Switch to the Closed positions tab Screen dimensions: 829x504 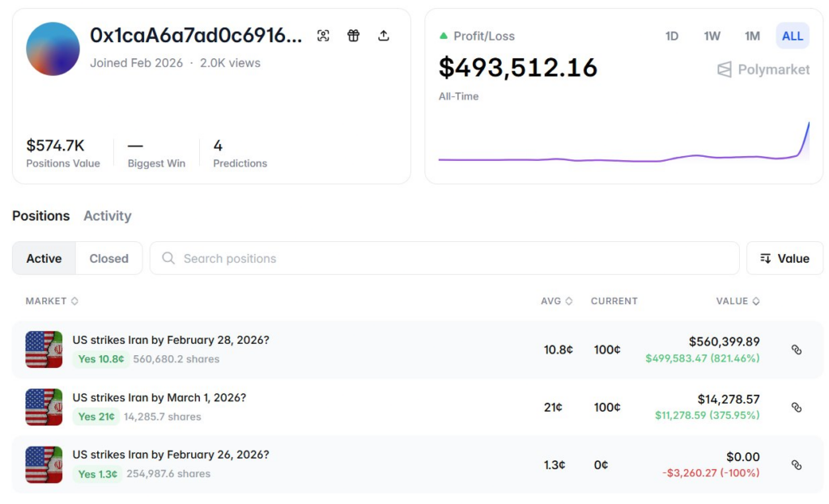108,258
